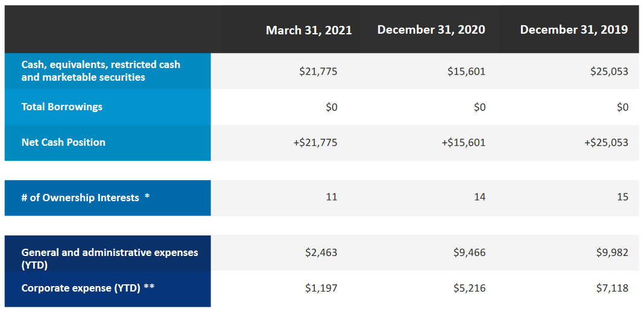Click the March 31, 2021 column header
The image size is (644, 312).
(x=309, y=30)
